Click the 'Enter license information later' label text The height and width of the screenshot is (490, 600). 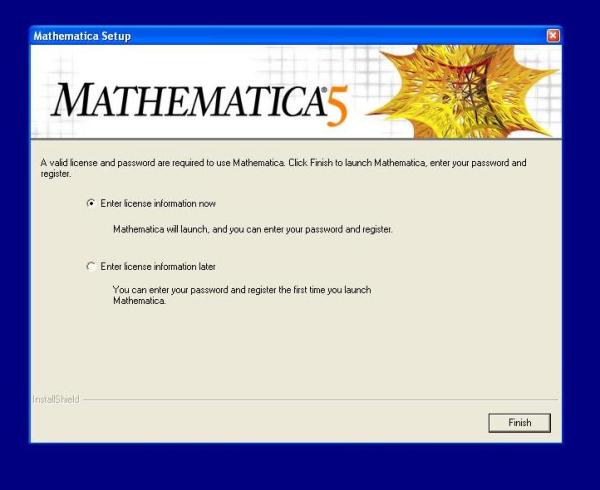158,267
